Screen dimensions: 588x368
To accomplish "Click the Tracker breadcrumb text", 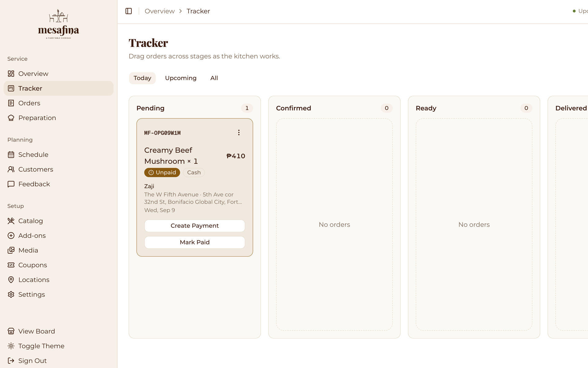I will [198, 11].
